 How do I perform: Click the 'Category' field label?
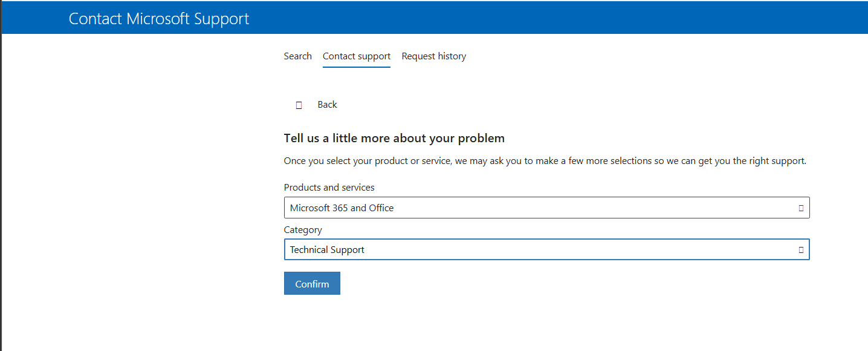click(x=303, y=230)
